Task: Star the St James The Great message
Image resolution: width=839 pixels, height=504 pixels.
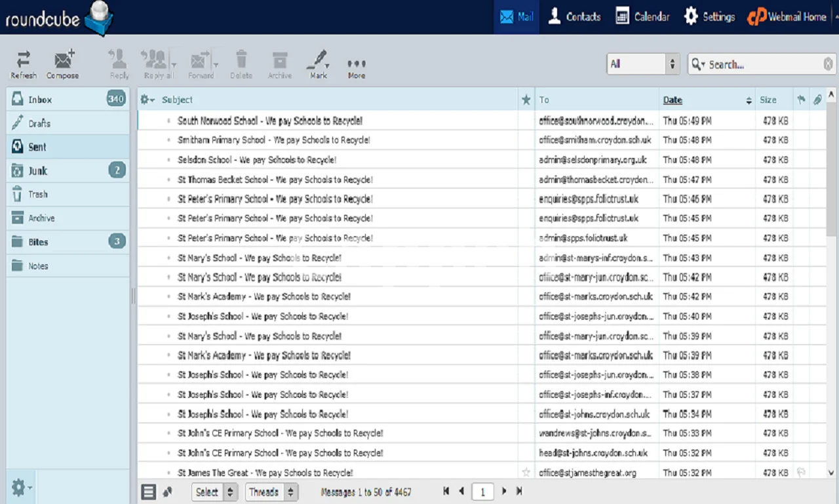Action: coord(526,473)
